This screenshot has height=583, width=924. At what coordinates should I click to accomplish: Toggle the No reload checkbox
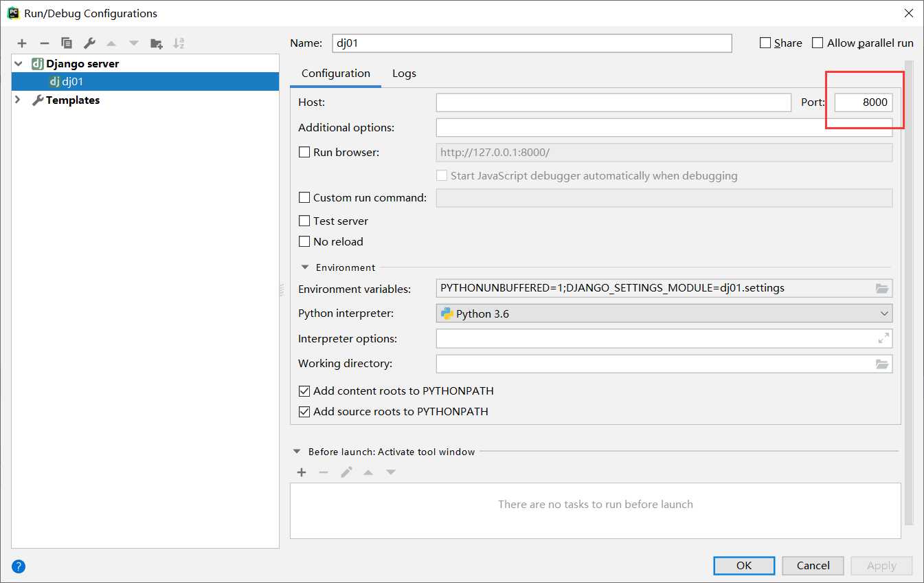click(304, 242)
